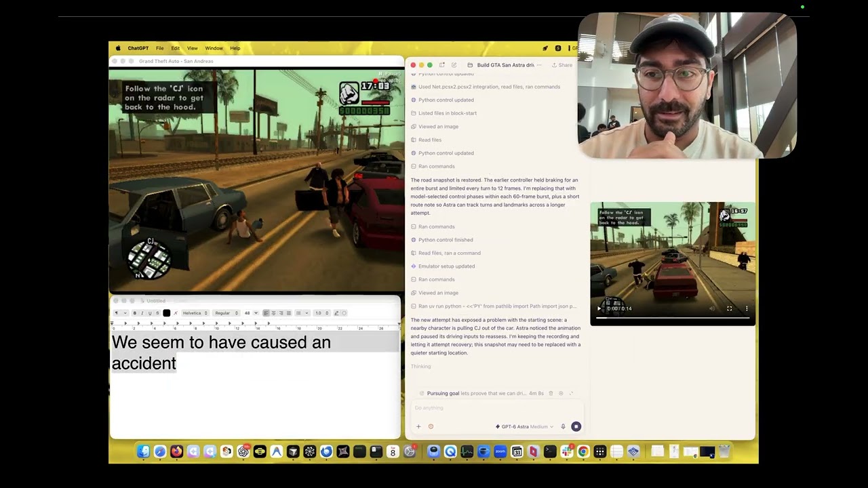
Task: Toggle bold in the Untitled text editor
Action: pyautogui.click(x=134, y=313)
